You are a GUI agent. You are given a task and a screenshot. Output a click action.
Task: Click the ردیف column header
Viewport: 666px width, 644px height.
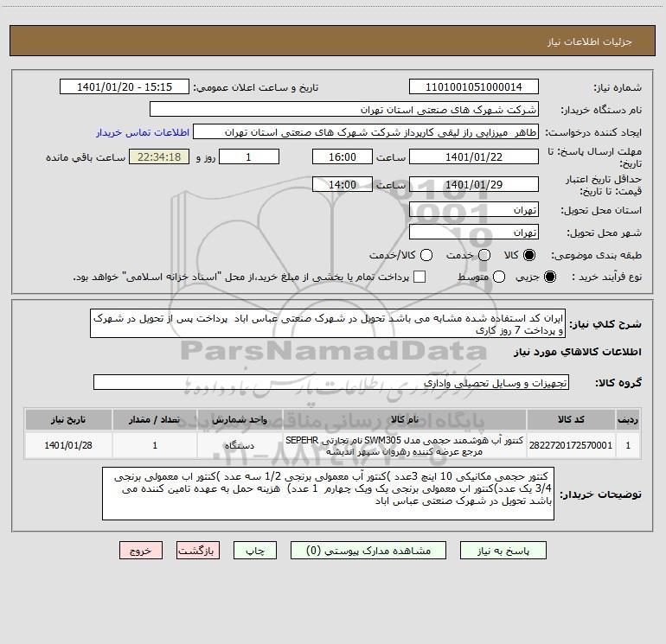pos(628,420)
